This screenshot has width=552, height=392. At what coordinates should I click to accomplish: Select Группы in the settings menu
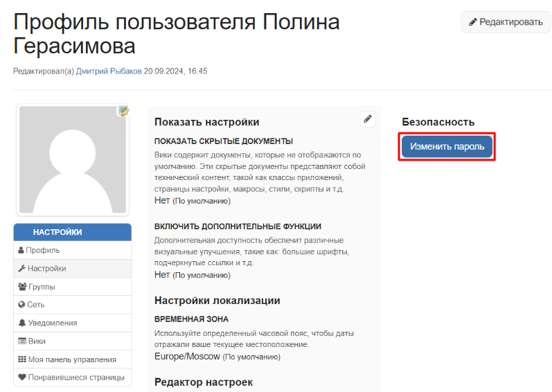tap(73, 287)
